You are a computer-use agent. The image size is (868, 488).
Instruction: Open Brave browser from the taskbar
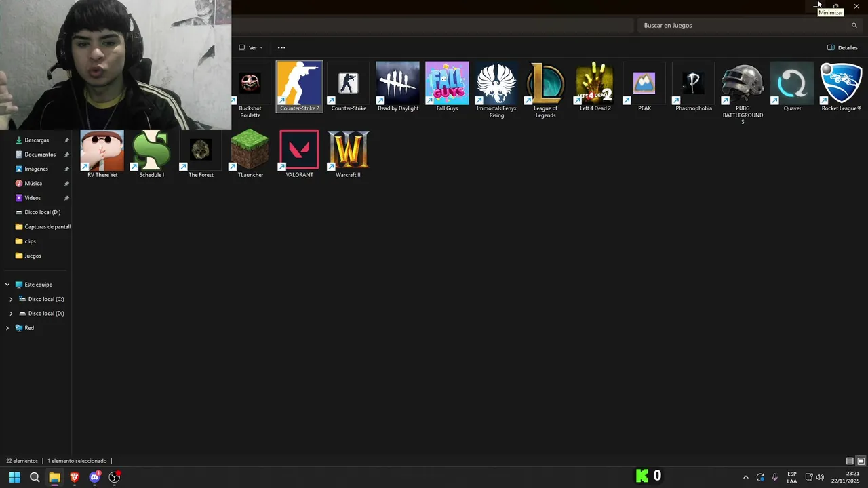[x=75, y=477]
